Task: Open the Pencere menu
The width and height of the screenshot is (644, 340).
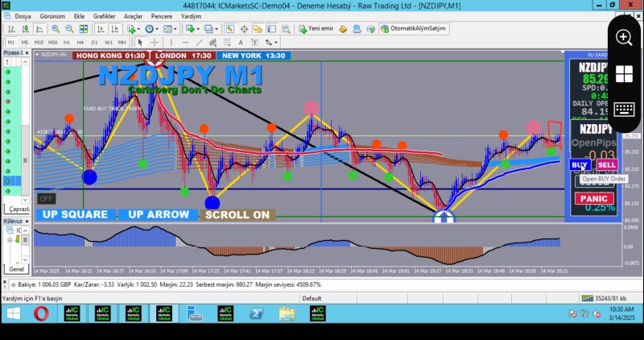Action: click(162, 16)
